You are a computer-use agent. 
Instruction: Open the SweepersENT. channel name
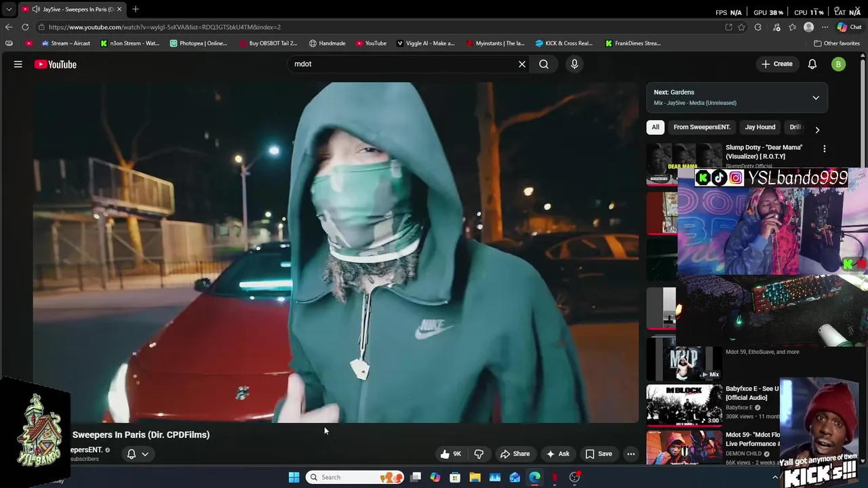pyautogui.click(x=87, y=450)
